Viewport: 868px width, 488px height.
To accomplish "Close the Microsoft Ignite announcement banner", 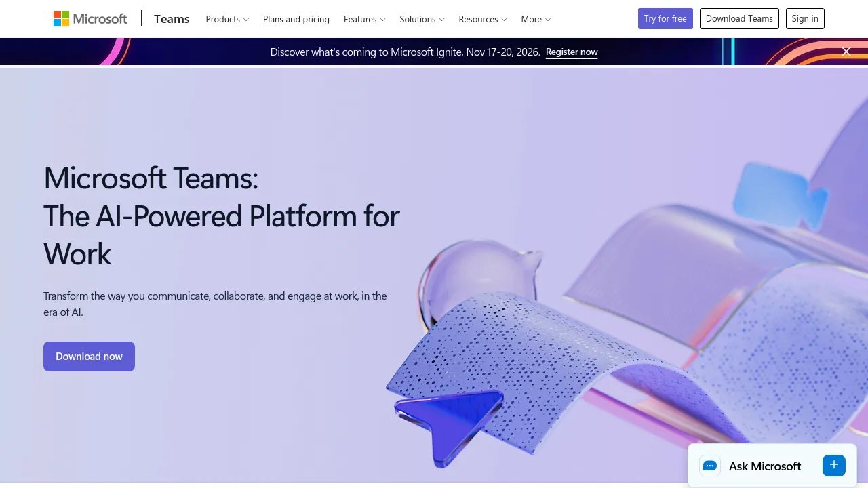I will [x=846, y=52].
